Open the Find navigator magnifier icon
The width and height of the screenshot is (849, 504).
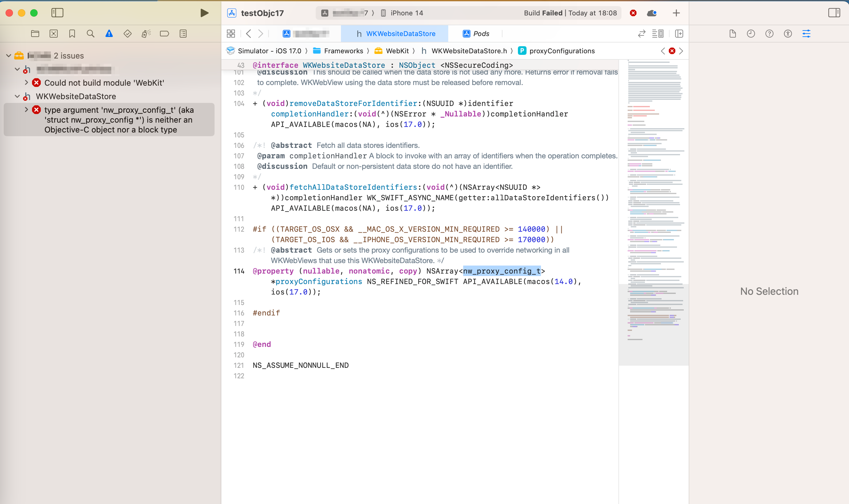[90, 34]
